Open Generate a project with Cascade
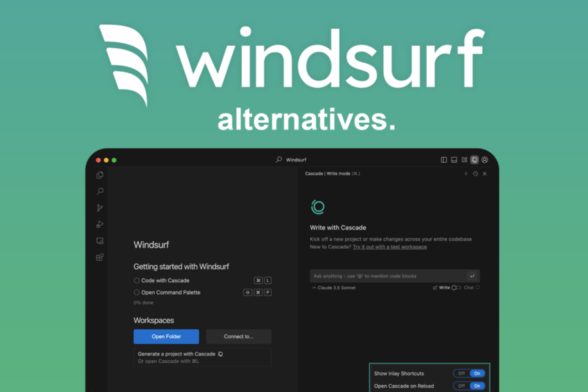588x392 pixels. coord(202,357)
